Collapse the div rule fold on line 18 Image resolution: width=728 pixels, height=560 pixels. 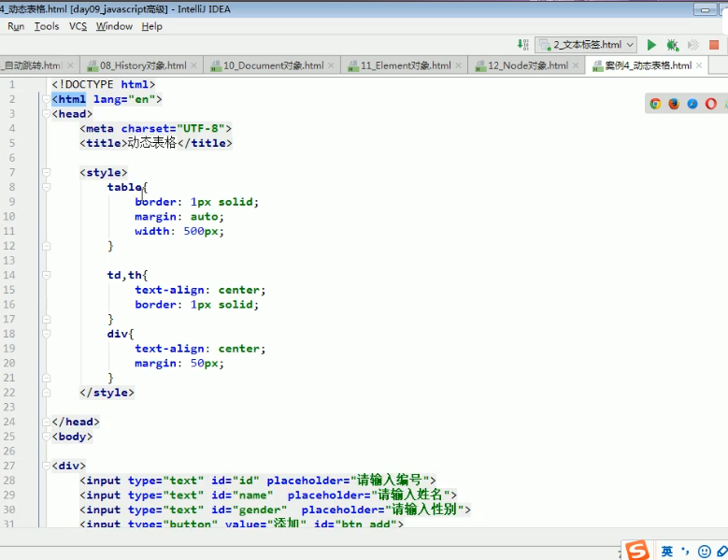[x=46, y=334]
